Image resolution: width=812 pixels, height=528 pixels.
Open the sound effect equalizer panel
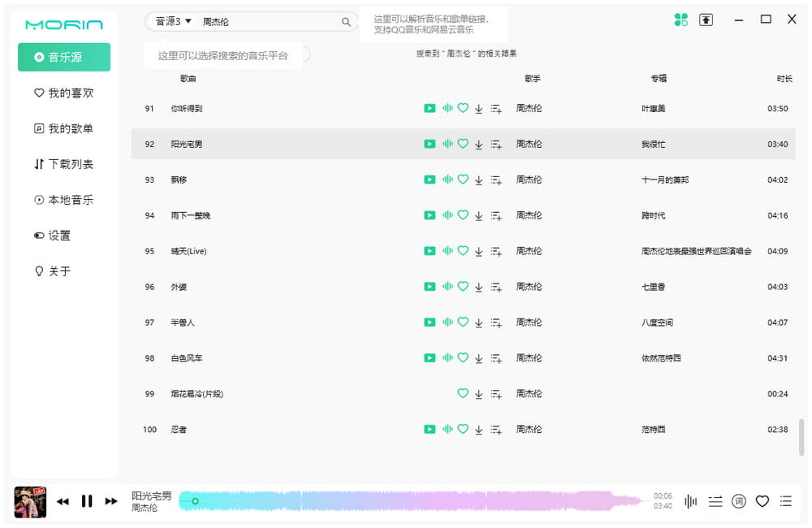point(691,501)
